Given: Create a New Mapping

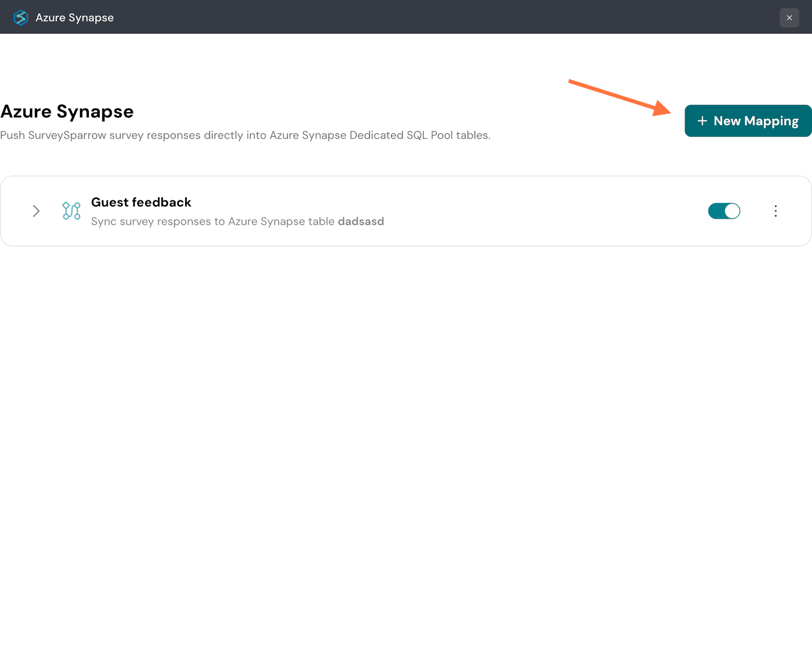Looking at the screenshot, I should (748, 121).
